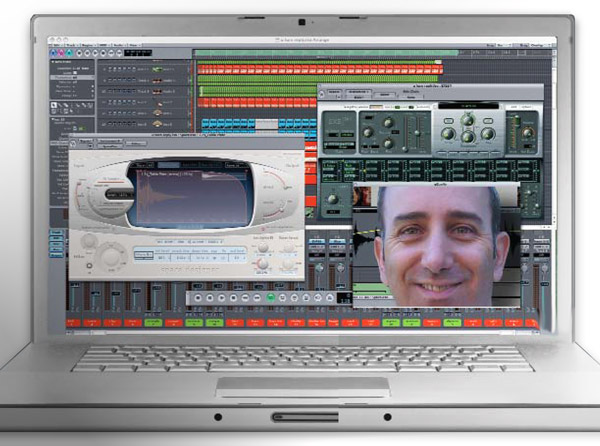Image resolution: width=600 pixels, height=446 pixels.
Task: Click Pause on the floating transport bar
Action: pos(210,298)
